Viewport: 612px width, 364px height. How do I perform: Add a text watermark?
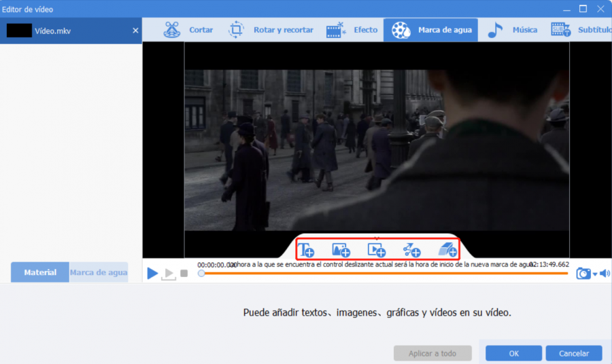(x=307, y=250)
